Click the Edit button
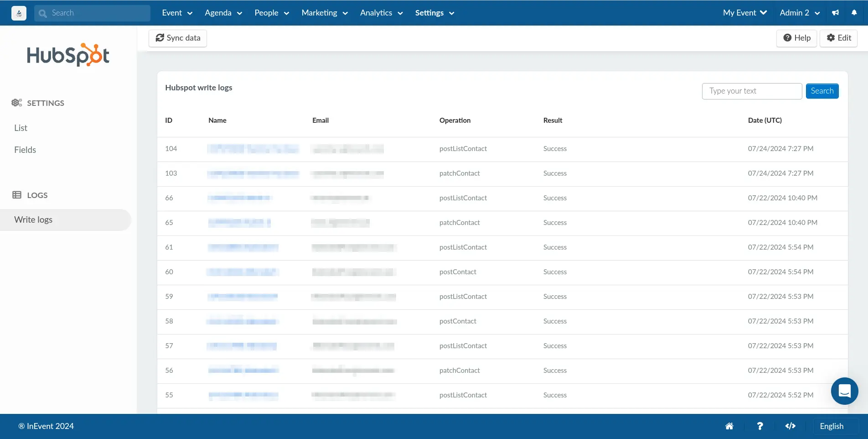The width and height of the screenshot is (868, 439). coord(838,38)
